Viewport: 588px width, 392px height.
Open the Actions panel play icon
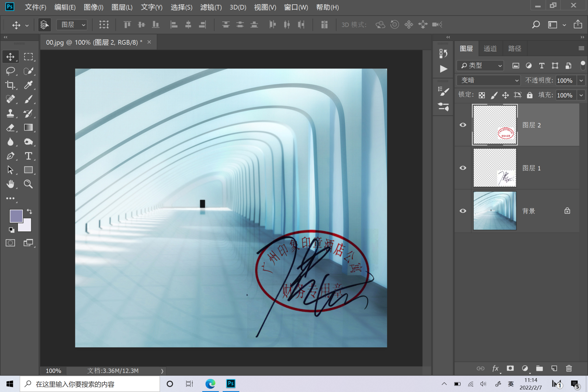pos(443,69)
